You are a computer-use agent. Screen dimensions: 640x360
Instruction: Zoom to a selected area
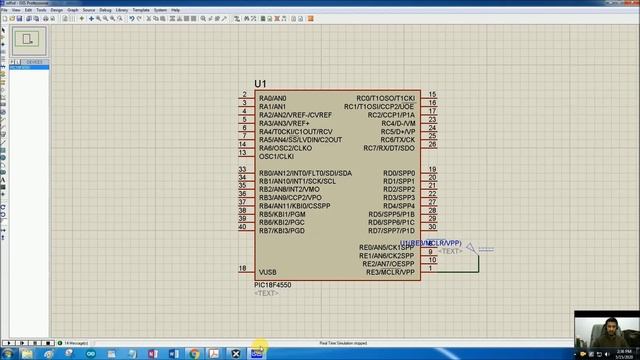coord(120,19)
